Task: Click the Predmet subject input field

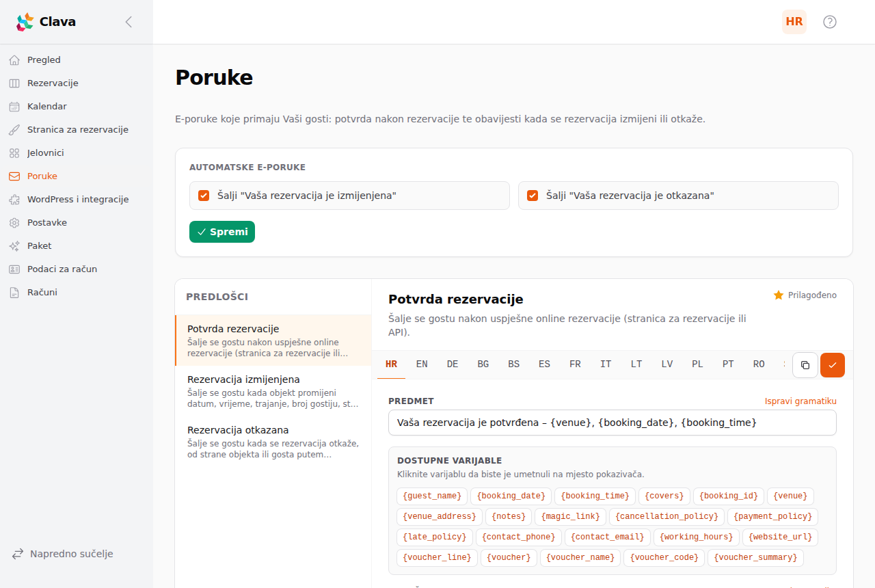Action: [612, 423]
